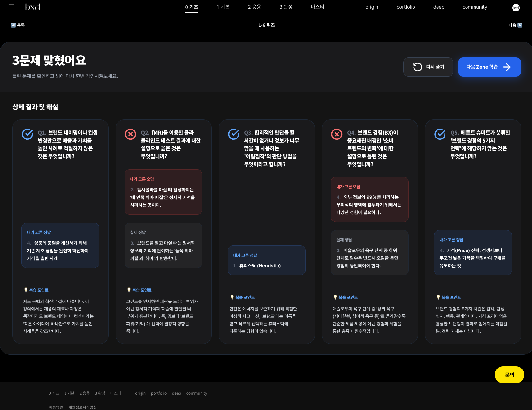The height and width of the screenshot is (410, 532).
Task: Open deep in top navigation
Action: (x=439, y=7)
